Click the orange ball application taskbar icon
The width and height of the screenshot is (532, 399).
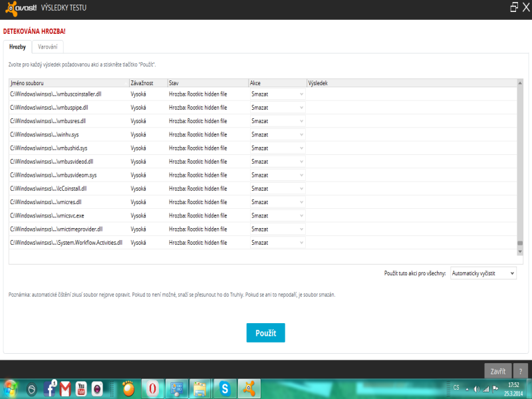[128, 389]
